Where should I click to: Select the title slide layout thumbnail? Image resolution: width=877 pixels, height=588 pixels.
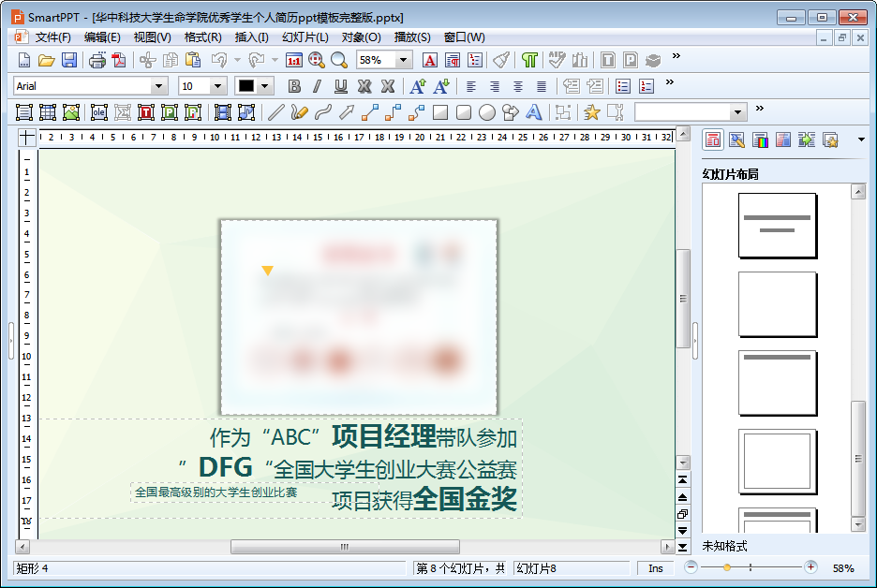pos(777,226)
